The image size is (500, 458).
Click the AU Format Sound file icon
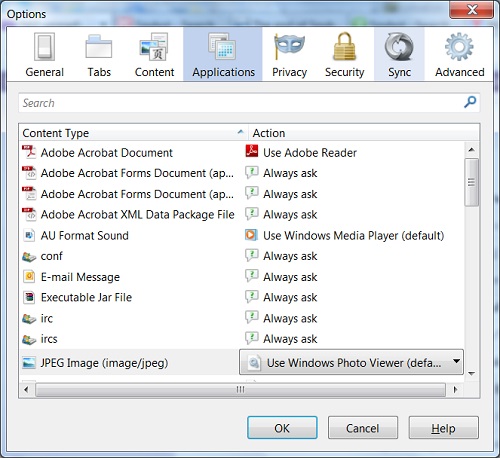29,235
